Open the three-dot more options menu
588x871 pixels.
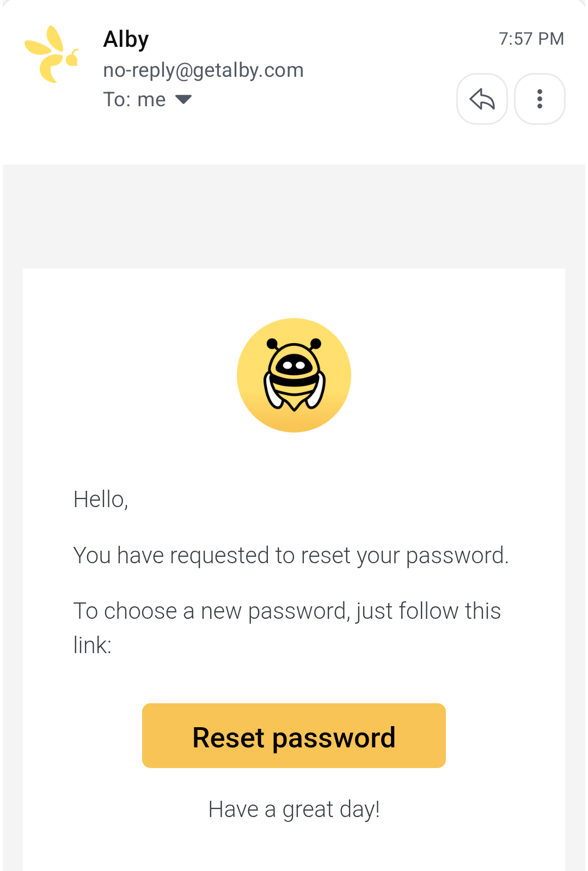point(540,99)
